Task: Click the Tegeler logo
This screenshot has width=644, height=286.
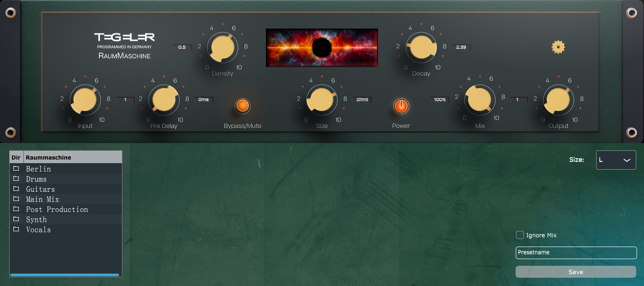Action: click(124, 37)
